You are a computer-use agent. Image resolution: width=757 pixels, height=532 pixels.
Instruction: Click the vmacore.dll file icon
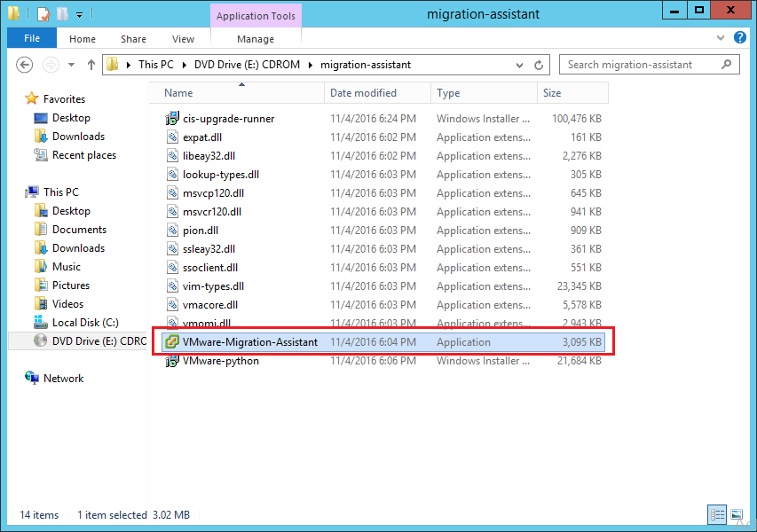172,305
